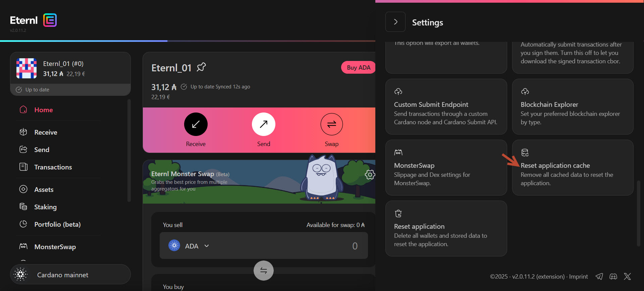Open the Telegram icon link in footer
Viewport: 644px width, 291px height.
click(x=599, y=276)
